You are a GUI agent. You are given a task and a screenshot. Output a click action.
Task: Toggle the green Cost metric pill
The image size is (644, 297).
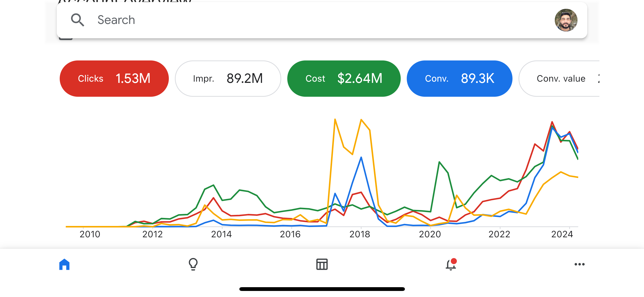tap(344, 79)
